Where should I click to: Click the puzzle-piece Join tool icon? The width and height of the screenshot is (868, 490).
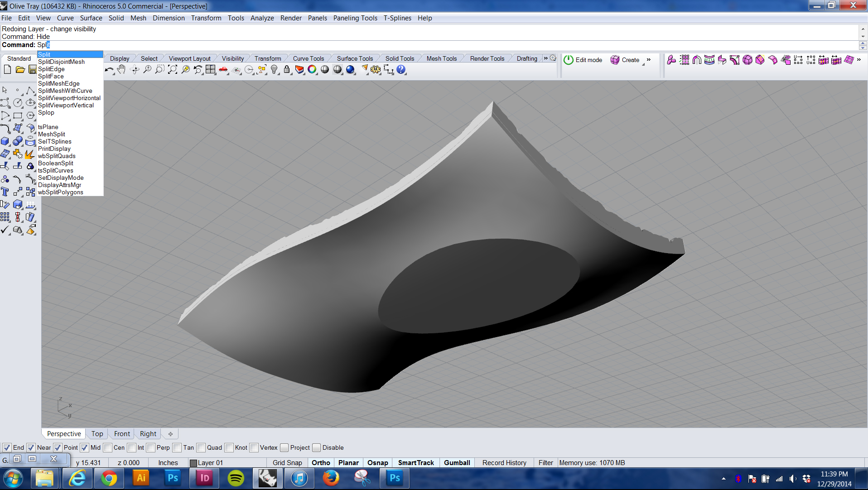point(18,154)
